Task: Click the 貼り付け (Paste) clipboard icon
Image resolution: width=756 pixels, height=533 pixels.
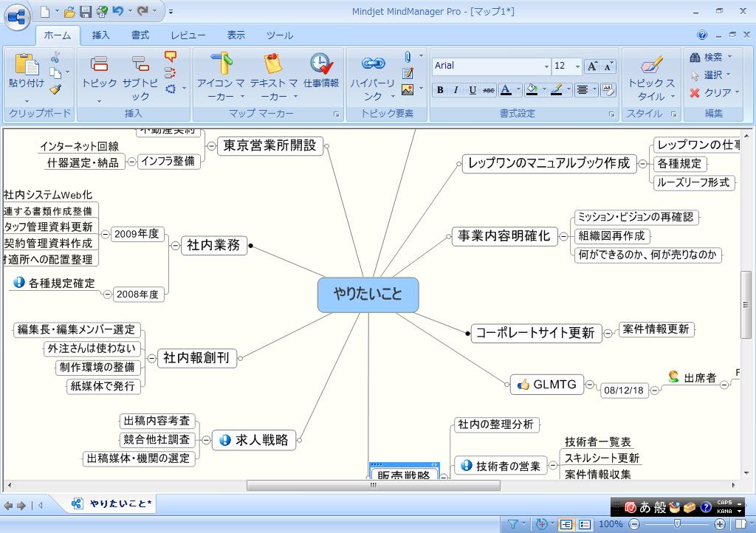Action: 26,66
